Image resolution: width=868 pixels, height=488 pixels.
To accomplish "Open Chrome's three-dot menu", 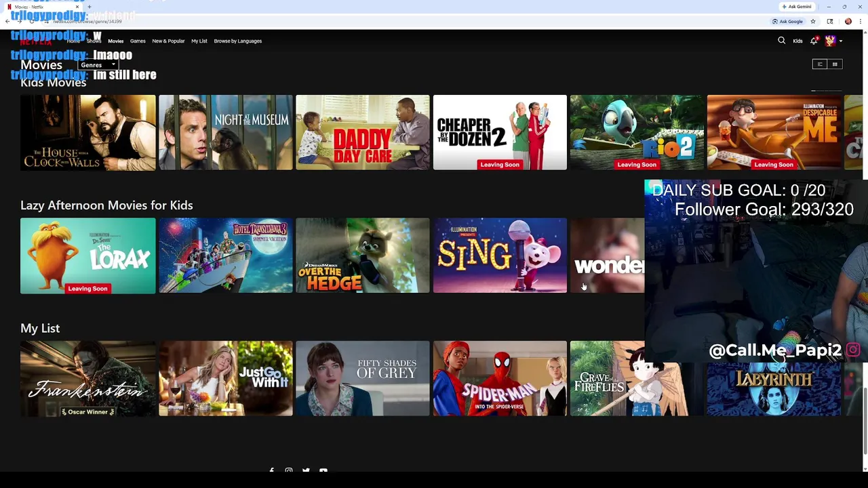I will [x=861, y=22].
